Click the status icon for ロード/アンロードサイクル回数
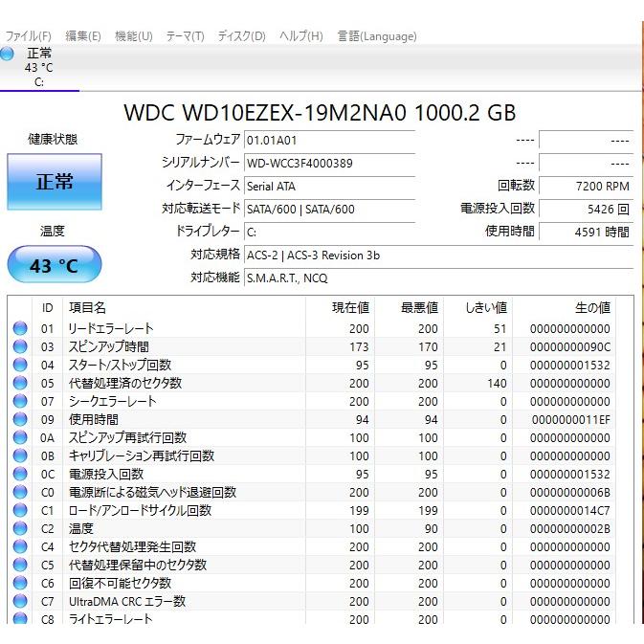This screenshot has width=644, height=644. (20, 510)
